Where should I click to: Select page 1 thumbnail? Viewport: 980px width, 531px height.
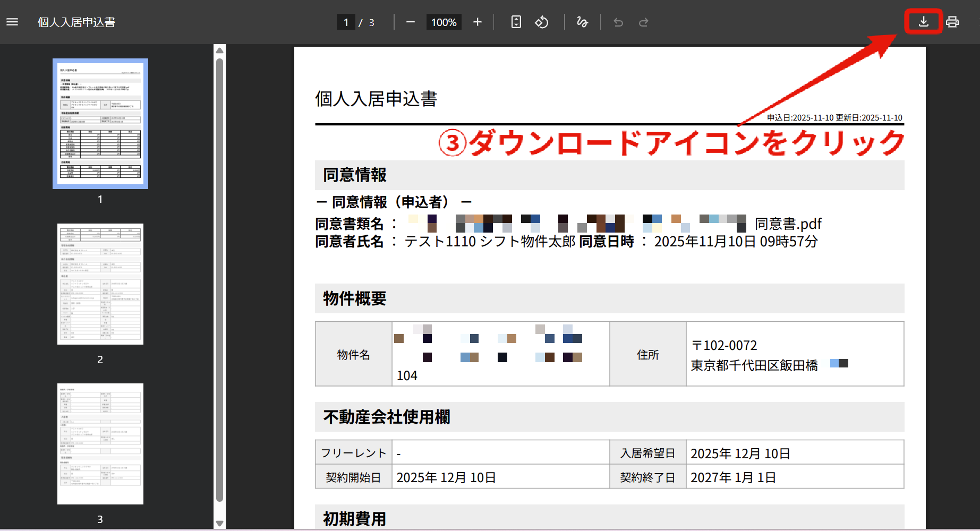(x=100, y=124)
